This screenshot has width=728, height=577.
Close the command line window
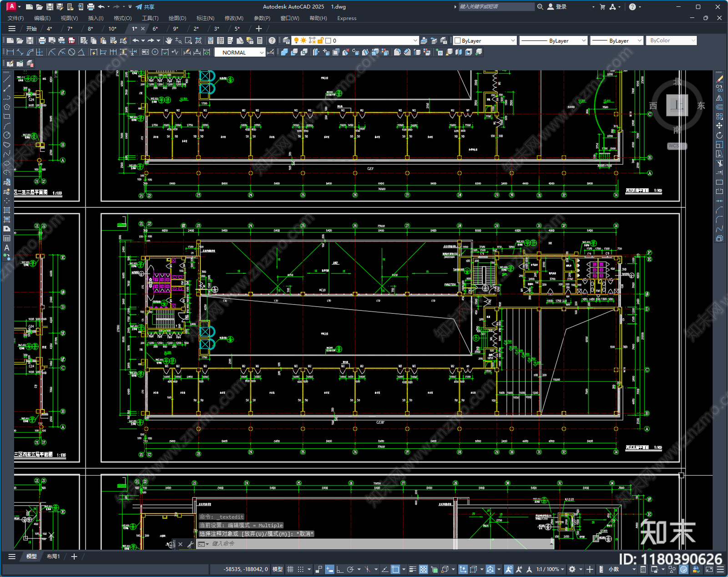(x=180, y=544)
